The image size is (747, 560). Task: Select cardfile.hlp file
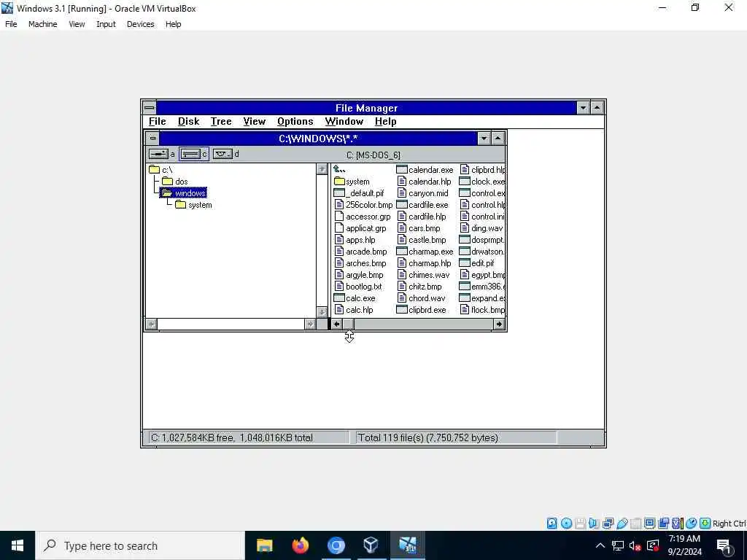(x=422, y=217)
